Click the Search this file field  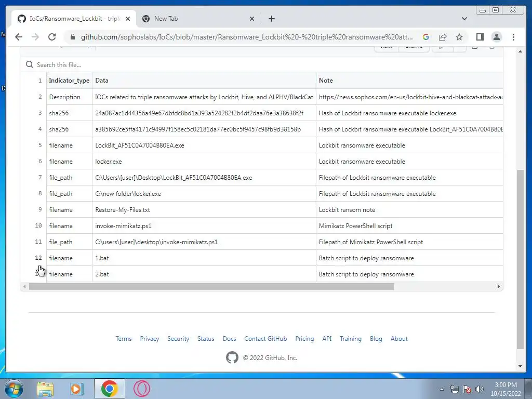[x=262, y=64]
